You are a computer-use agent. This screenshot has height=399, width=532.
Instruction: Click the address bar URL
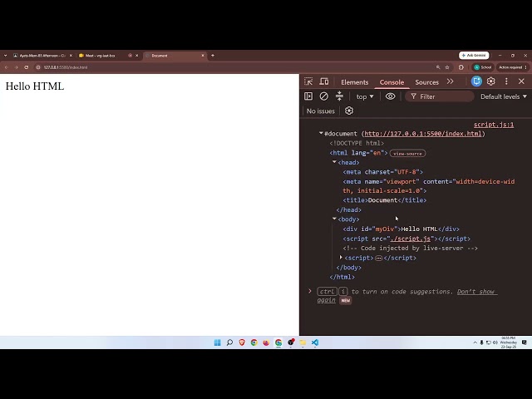coord(66,67)
